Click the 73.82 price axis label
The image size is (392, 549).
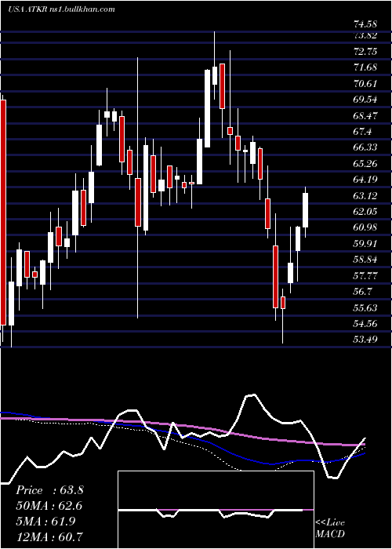(365, 35)
